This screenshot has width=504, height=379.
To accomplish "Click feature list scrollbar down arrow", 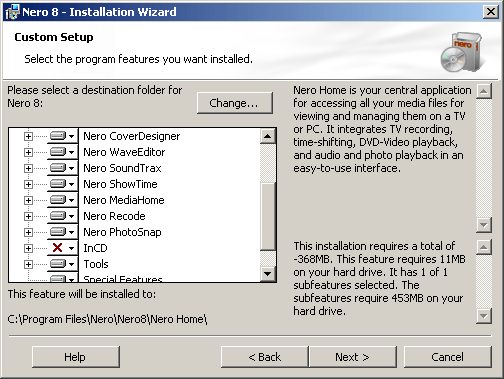I will 268,274.
